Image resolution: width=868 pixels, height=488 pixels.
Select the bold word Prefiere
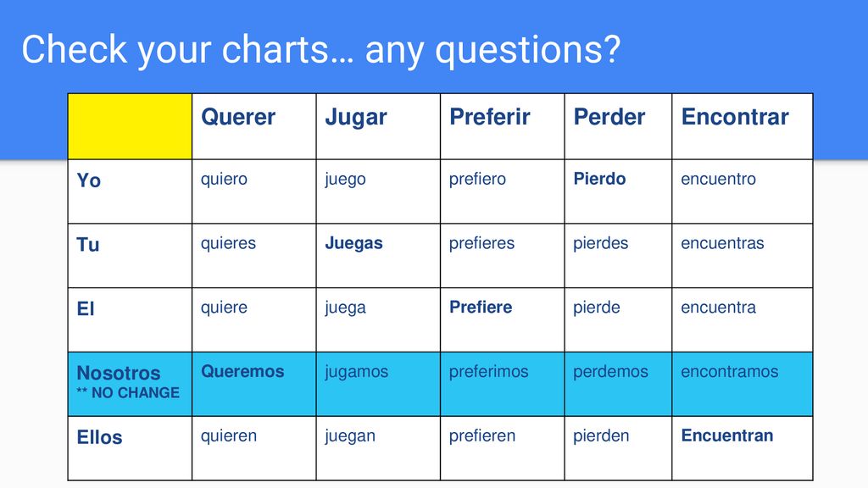point(481,307)
